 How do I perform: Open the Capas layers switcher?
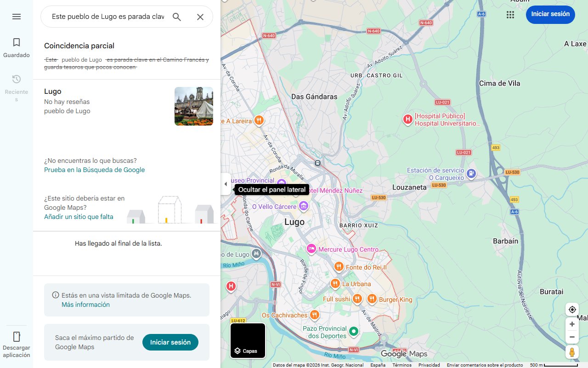click(x=248, y=340)
